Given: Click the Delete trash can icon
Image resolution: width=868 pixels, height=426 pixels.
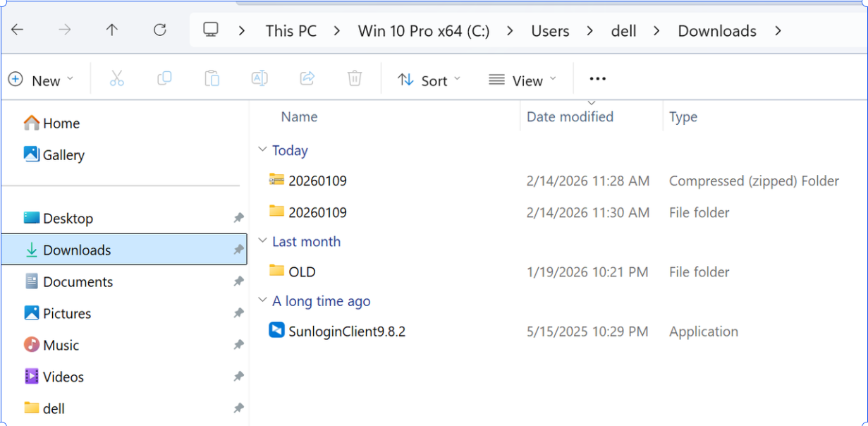Looking at the screenshot, I should 355,79.
